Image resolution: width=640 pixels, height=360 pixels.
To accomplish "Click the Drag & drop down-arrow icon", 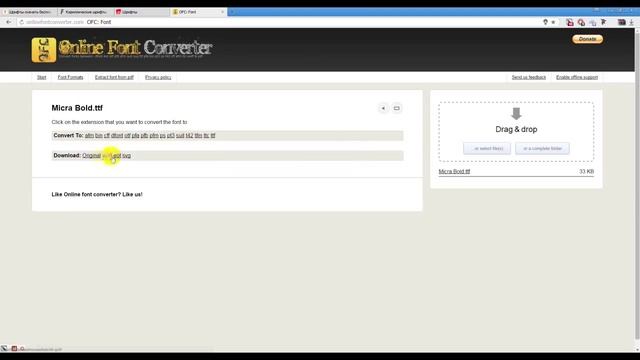I will coord(516,113).
